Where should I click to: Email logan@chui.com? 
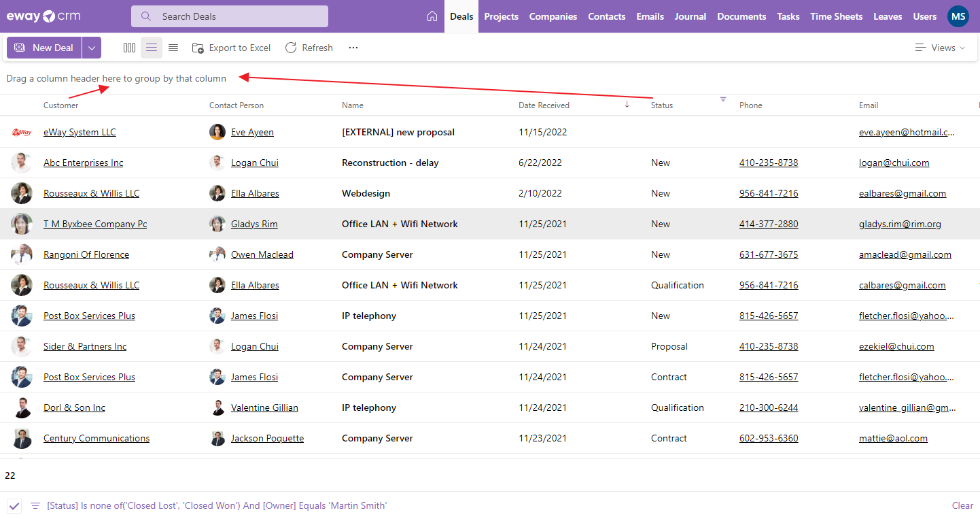pos(894,163)
